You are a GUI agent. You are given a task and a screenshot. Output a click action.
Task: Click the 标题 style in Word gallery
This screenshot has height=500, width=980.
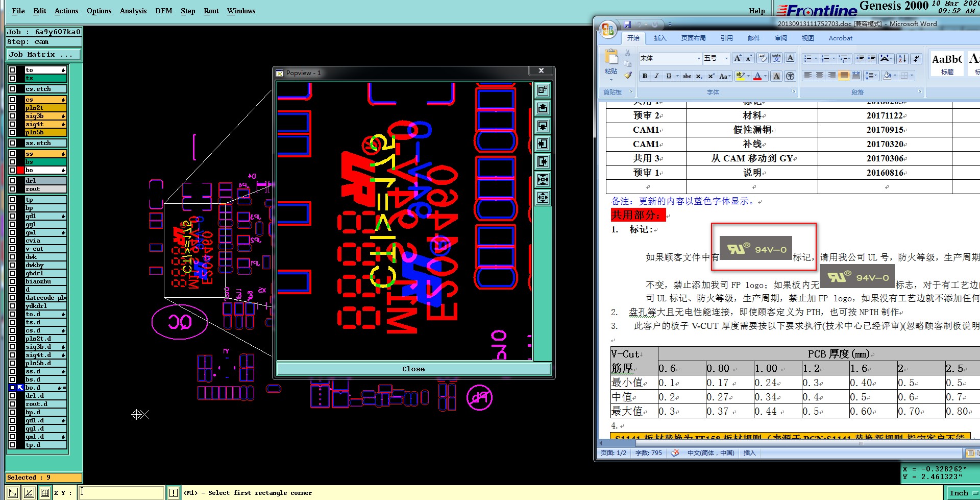pyautogui.click(x=947, y=64)
